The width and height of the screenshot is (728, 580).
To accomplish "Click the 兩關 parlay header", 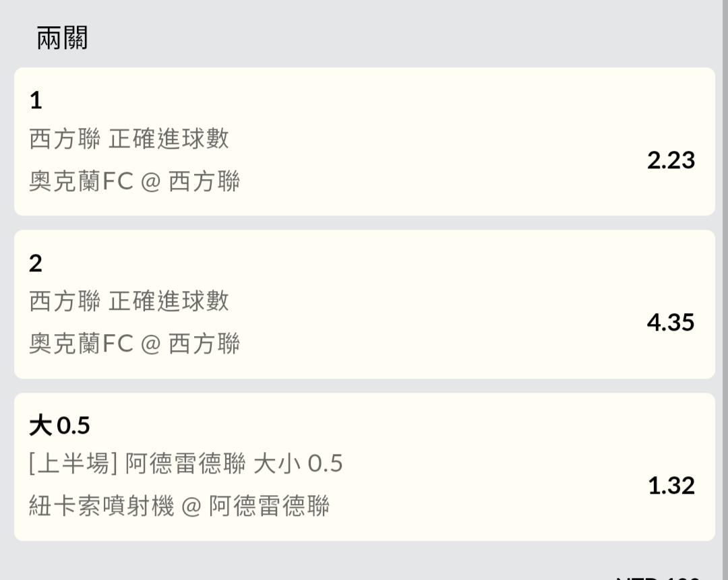I will tap(62, 38).
